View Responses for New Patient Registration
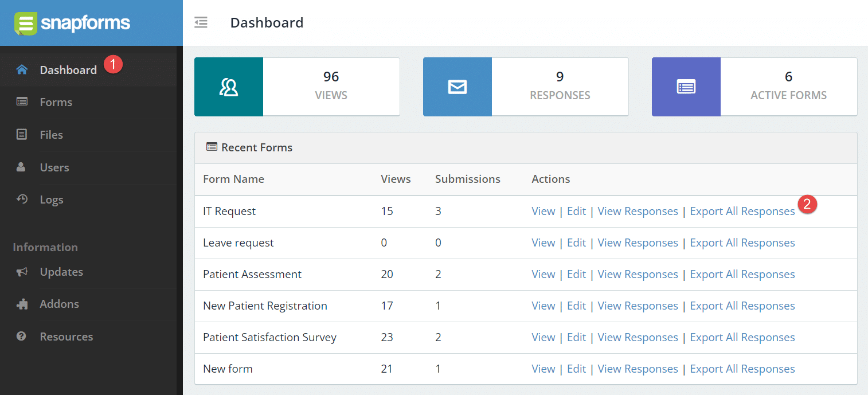 [x=638, y=306]
